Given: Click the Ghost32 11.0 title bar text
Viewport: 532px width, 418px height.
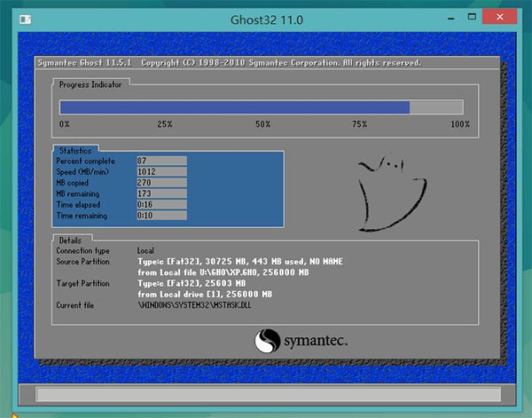Looking at the screenshot, I should pos(267,20).
